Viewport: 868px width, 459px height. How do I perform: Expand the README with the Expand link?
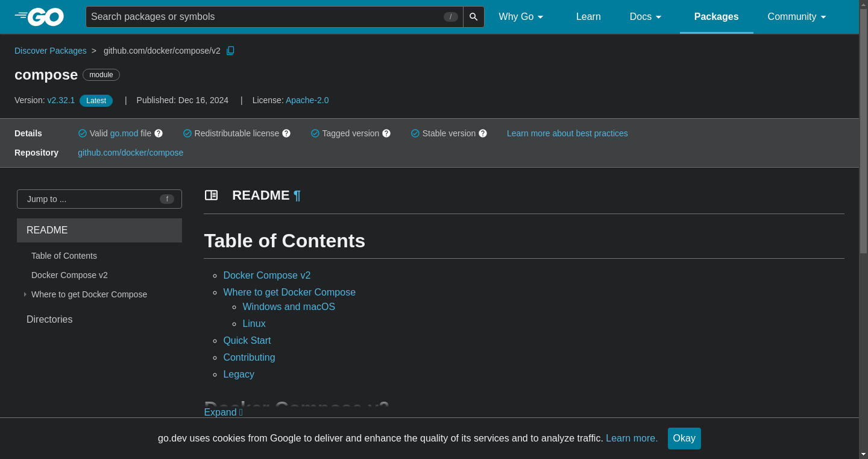coord(223,412)
